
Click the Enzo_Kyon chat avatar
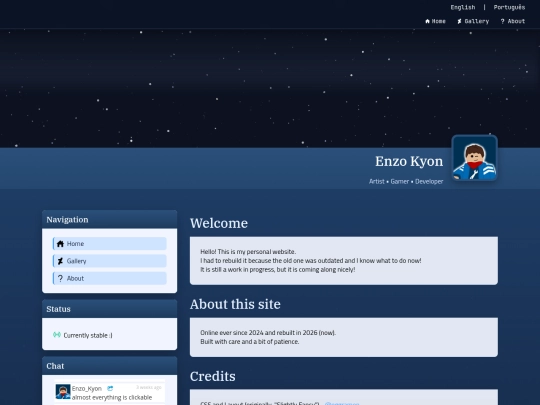click(63, 392)
